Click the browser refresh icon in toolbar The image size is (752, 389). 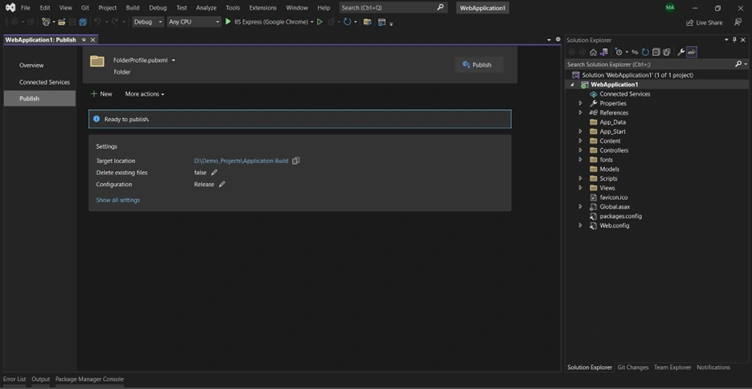pyautogui.click(x=347, y=22)
